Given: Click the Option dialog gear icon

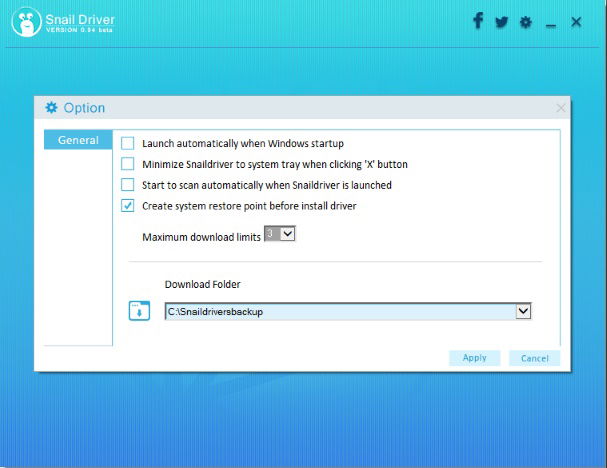Looking at the screenshot, I should 51,108.
